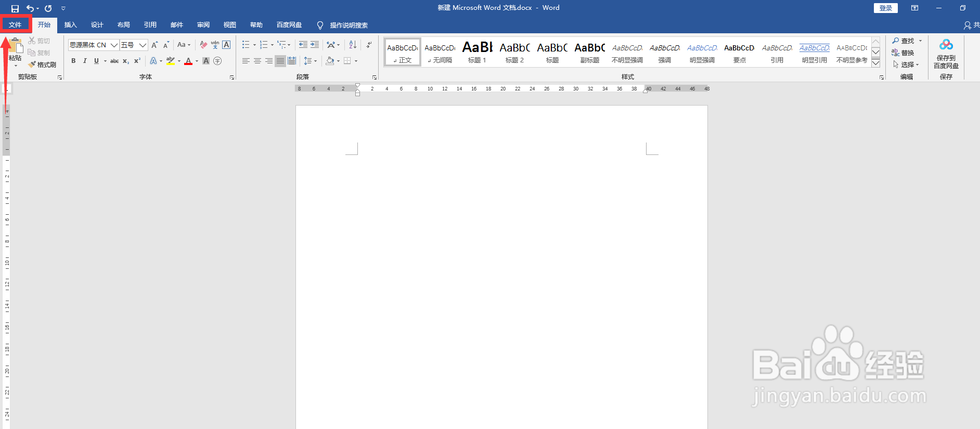Open the font name dropdown (思源黑体 CN)
The image size is (980, 429).
(x=114, y=45)
